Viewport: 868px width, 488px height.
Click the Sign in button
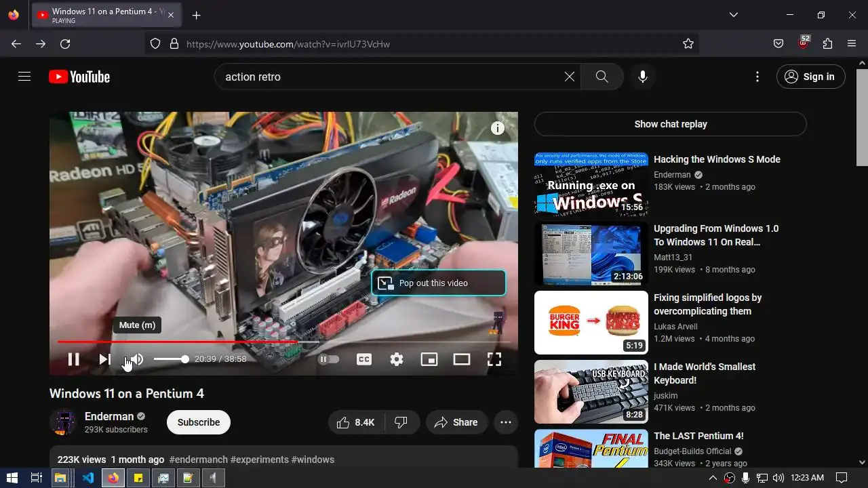[x=811, y=77]
